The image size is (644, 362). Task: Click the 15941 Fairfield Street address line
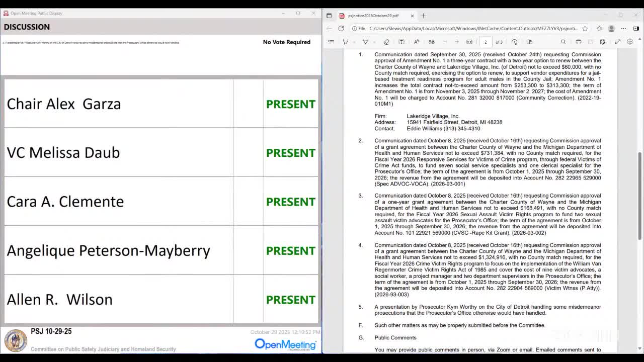click(454, 122)
